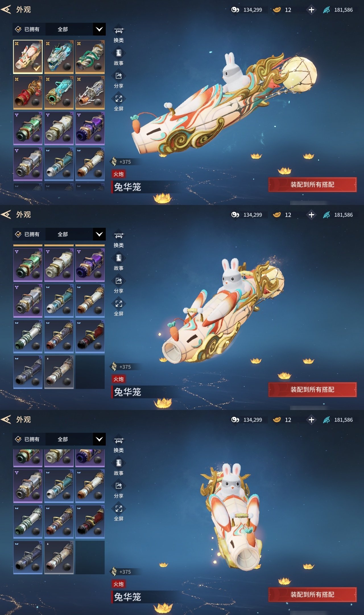Click 装配到所有搭配 button in top screenshot
The image size is (364, 615).
(313, 184)
